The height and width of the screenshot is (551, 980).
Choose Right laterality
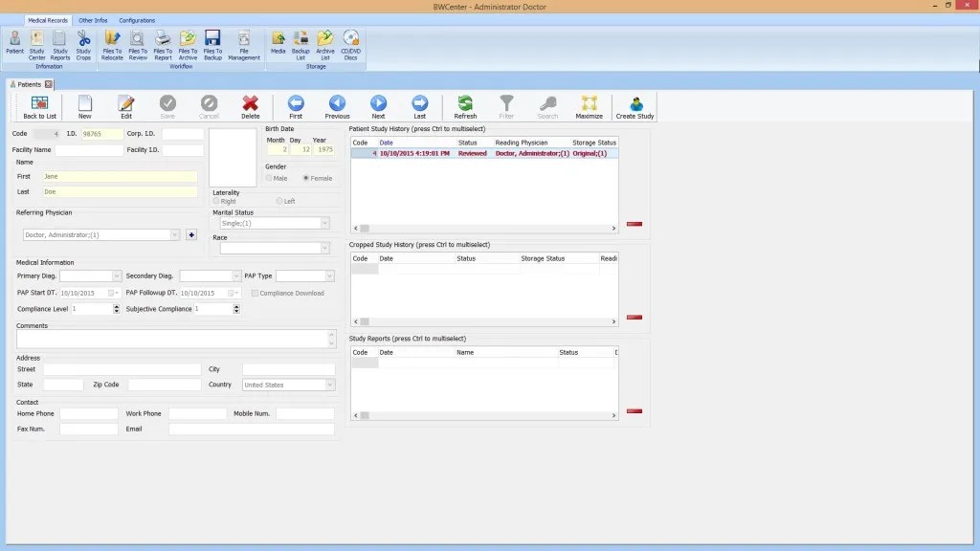[216, 201]
